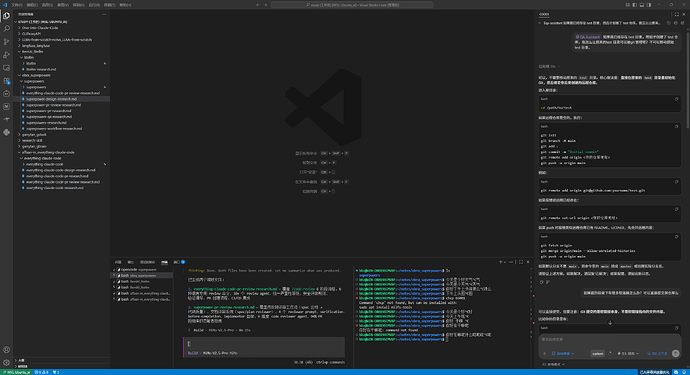Toggle IDE context in the Codex input
690x375 pixels.
click(657, 353)
